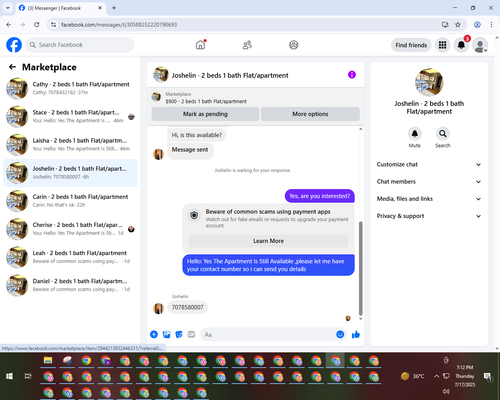Click the 'Yes, are you interested?' message
Image resolution: width=500 pixels, height=400 pixels.
tap(320, 196)
